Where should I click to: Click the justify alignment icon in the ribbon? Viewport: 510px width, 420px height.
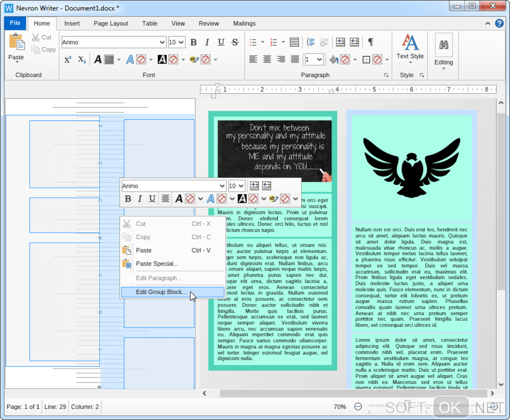tap(294, 59)
